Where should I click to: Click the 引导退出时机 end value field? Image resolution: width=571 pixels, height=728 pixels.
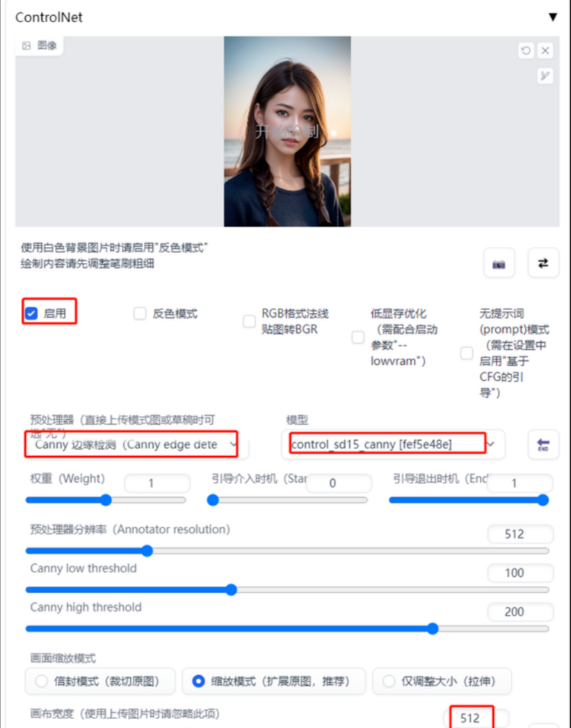pos(520,483)
